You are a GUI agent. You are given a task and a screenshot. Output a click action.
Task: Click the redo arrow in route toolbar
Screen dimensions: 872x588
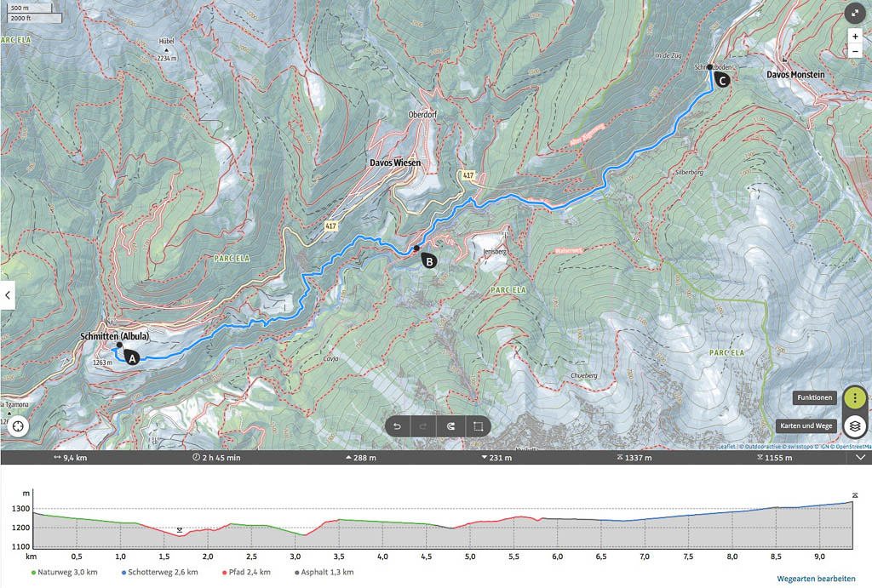(x=423, y=426)
